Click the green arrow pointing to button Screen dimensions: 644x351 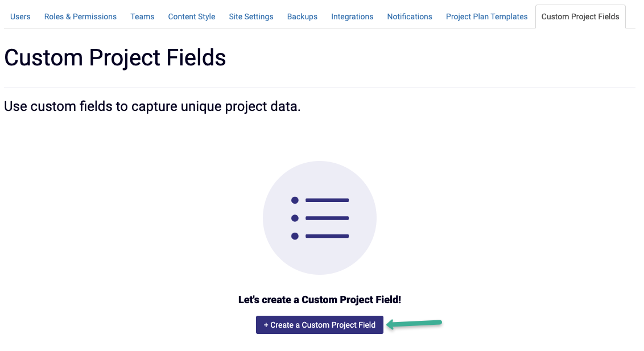pyautogui.click(x=414, y=324)
